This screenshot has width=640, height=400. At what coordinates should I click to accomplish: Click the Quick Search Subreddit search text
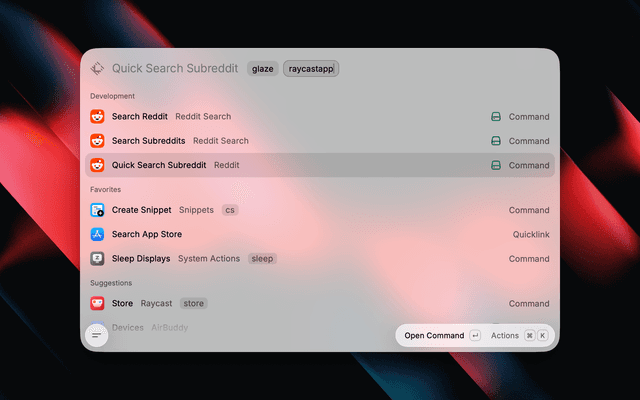[175, 68]
